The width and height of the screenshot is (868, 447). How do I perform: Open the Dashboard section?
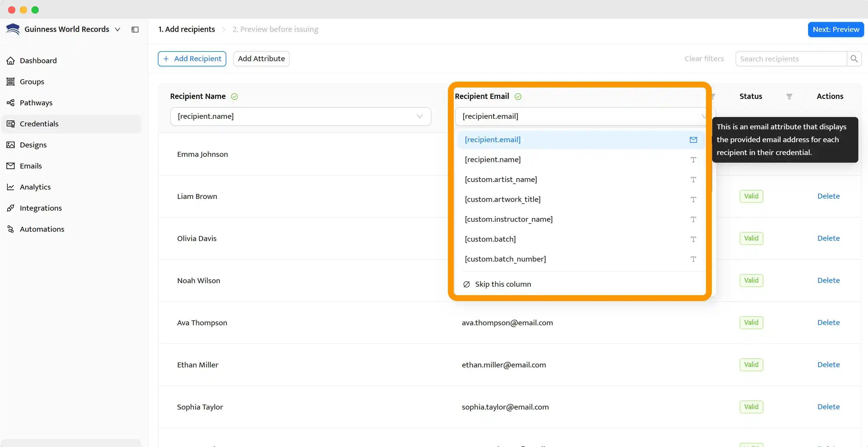pyautogui.click(x=38, y=60)
